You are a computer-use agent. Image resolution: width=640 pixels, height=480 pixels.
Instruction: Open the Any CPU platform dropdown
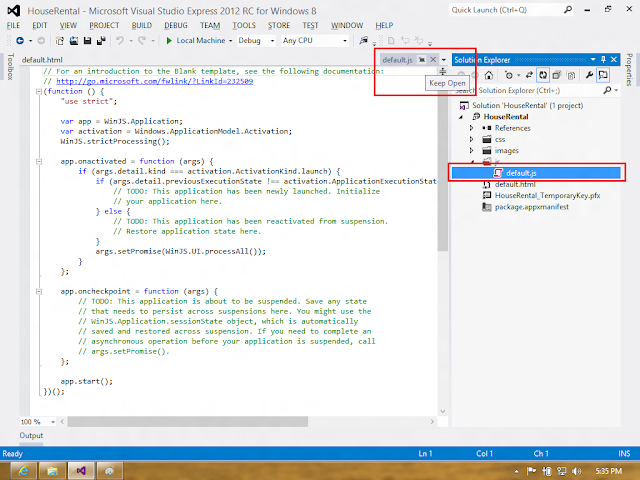click(x=345, y=41)
